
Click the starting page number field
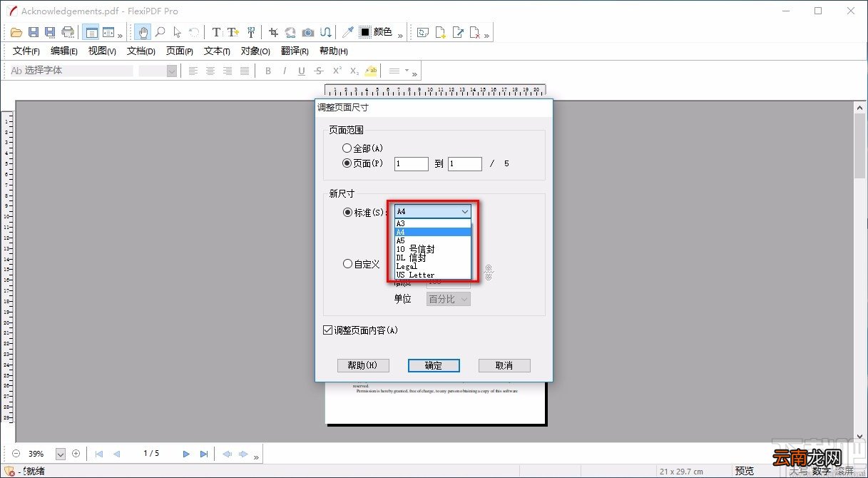[411, 163]
